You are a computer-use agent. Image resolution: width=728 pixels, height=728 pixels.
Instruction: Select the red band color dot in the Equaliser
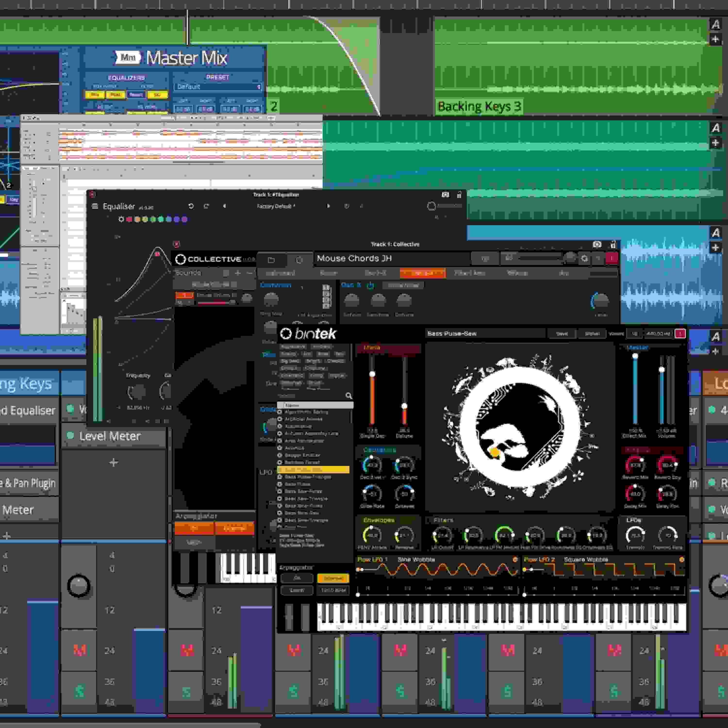tap(129, 219)
